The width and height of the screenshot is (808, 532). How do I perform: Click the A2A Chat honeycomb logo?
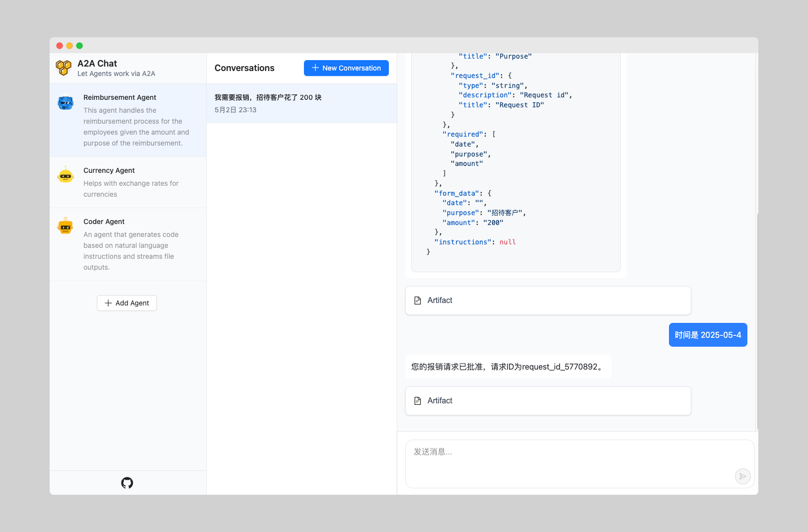point(64,68)
